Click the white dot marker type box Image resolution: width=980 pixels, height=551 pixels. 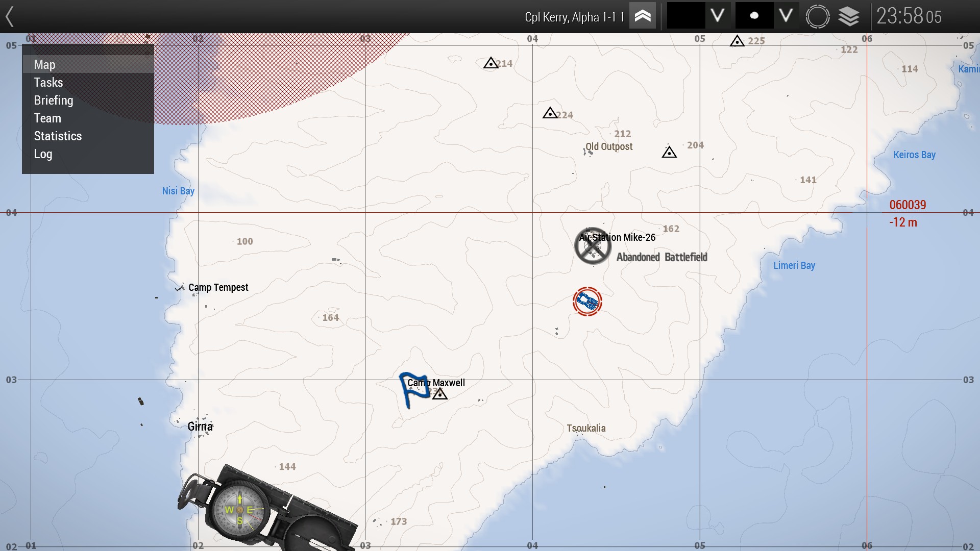(754, 16)
